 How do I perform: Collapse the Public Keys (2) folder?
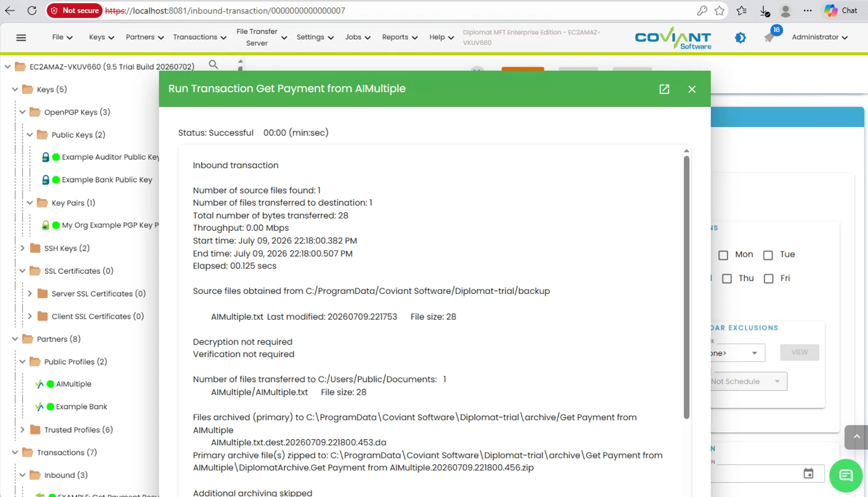tap(30, 135)
